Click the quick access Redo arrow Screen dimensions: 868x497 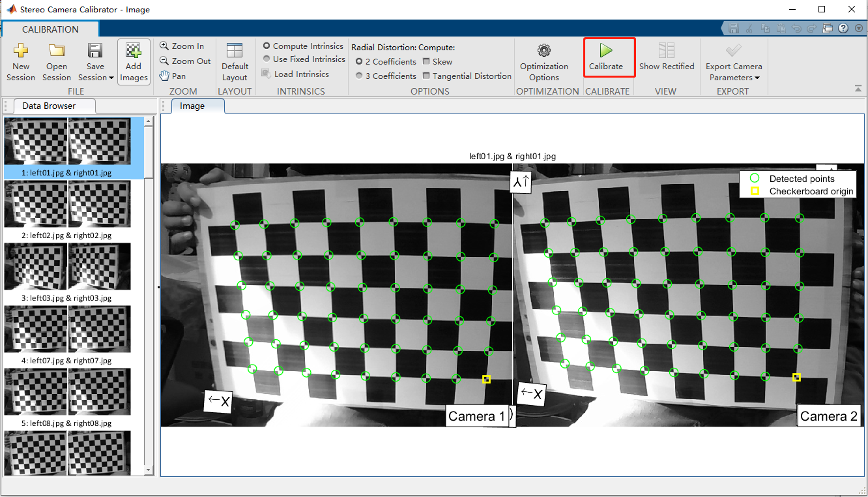pos(812,29)
